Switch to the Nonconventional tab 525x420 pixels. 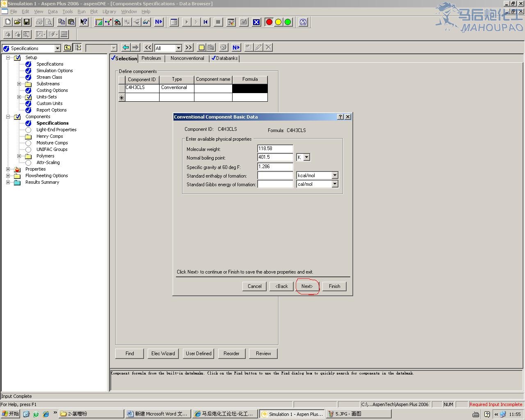click(x=187, y=58)
